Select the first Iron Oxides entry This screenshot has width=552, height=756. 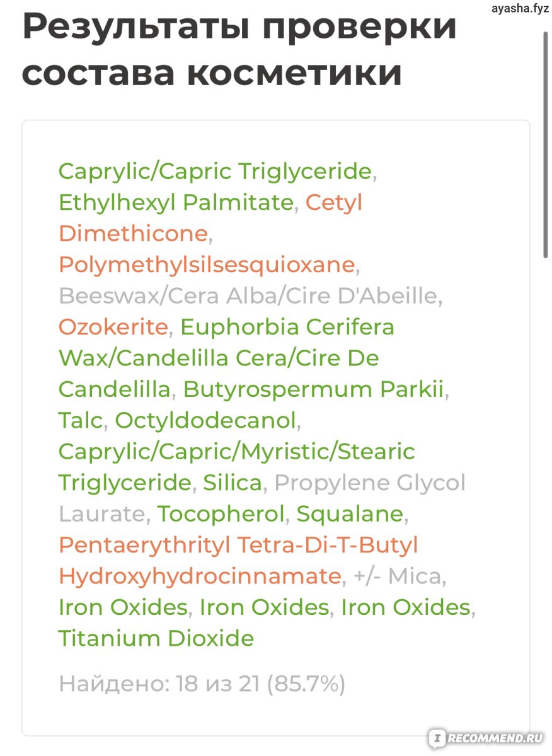pos(123,608)
